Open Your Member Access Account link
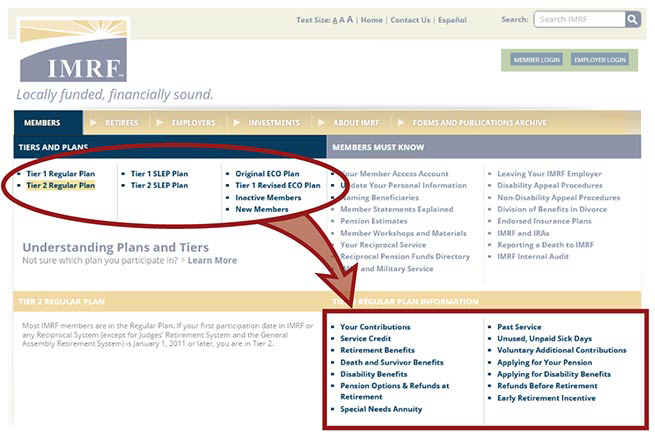The height and width of the screenshot is (433, 655). (x=394, y=174)
